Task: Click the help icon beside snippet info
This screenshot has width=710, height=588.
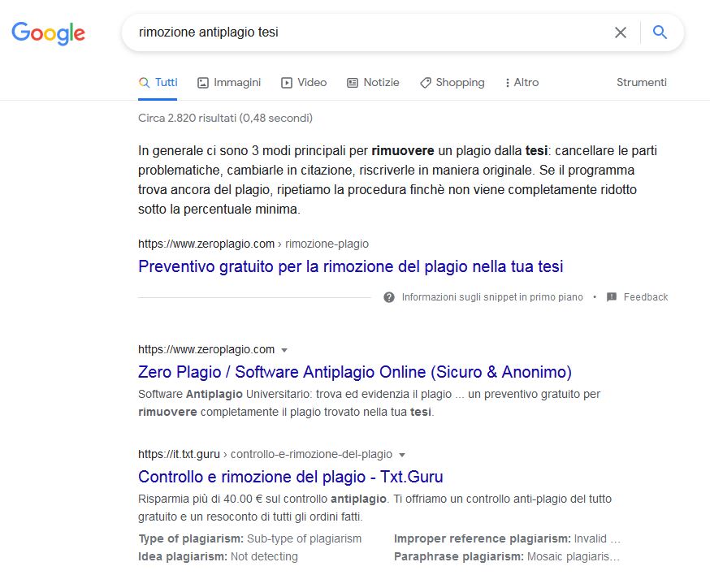Action: click(389, 297)
